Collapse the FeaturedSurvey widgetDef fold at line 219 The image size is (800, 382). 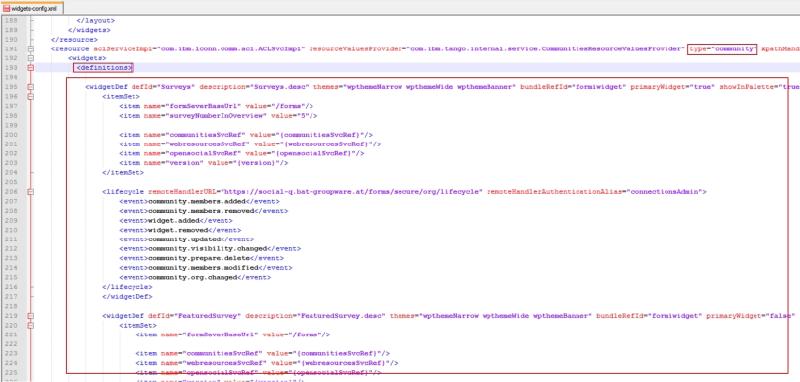pyautogui.click(x=31, y=316)
